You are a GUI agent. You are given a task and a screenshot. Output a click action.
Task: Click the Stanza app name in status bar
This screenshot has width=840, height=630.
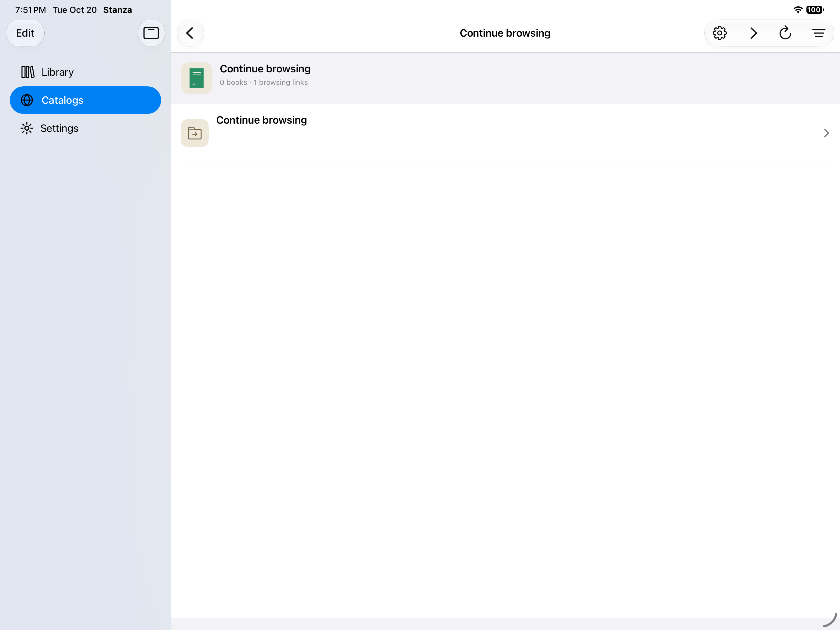[x=118, y=10]
